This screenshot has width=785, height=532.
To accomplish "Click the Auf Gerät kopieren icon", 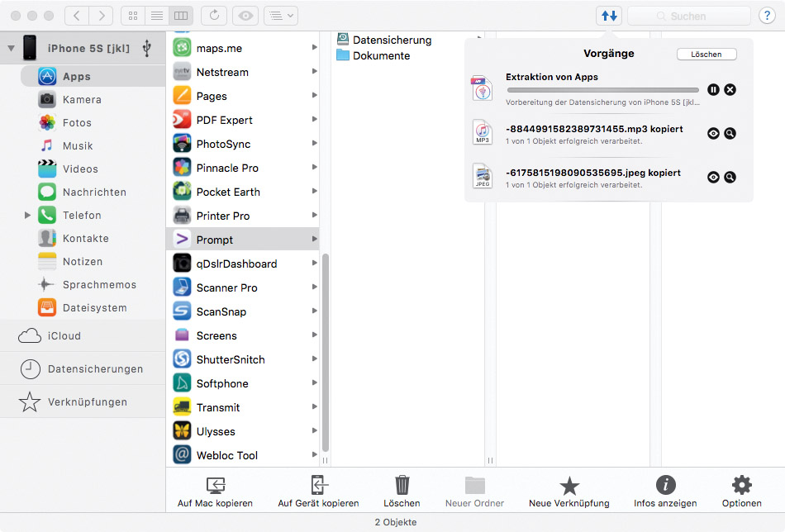I will coord(318,486).
